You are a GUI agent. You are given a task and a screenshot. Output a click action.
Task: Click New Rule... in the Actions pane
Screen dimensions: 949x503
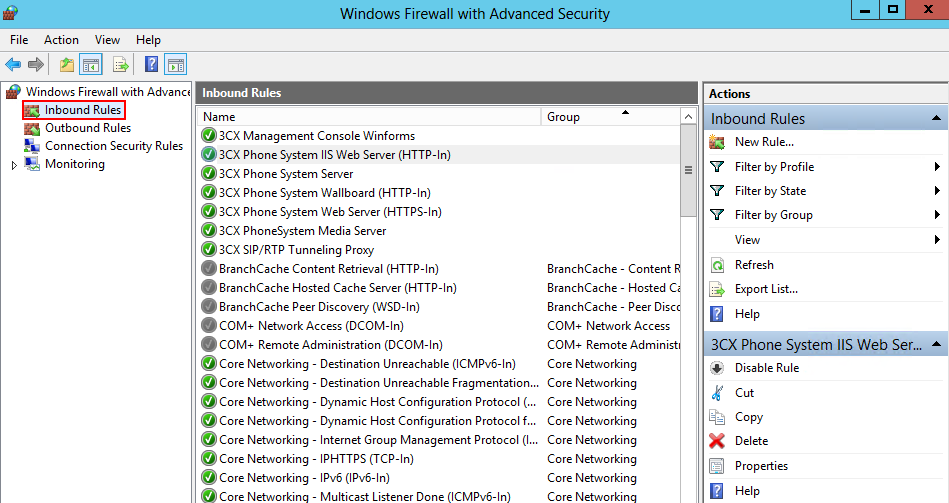(764, 142)
